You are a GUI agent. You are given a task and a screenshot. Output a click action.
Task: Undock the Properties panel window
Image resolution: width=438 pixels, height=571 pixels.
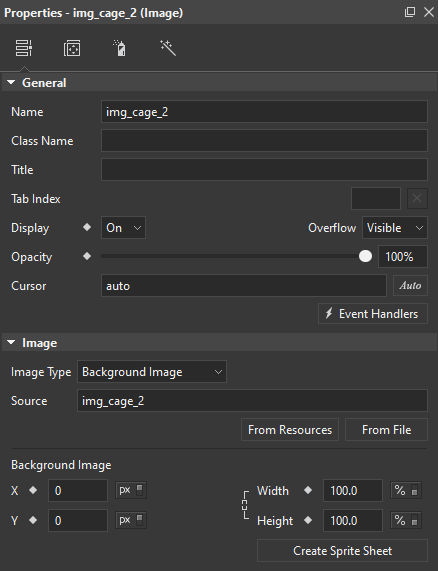pyautogui.click(x=410, y=12)
